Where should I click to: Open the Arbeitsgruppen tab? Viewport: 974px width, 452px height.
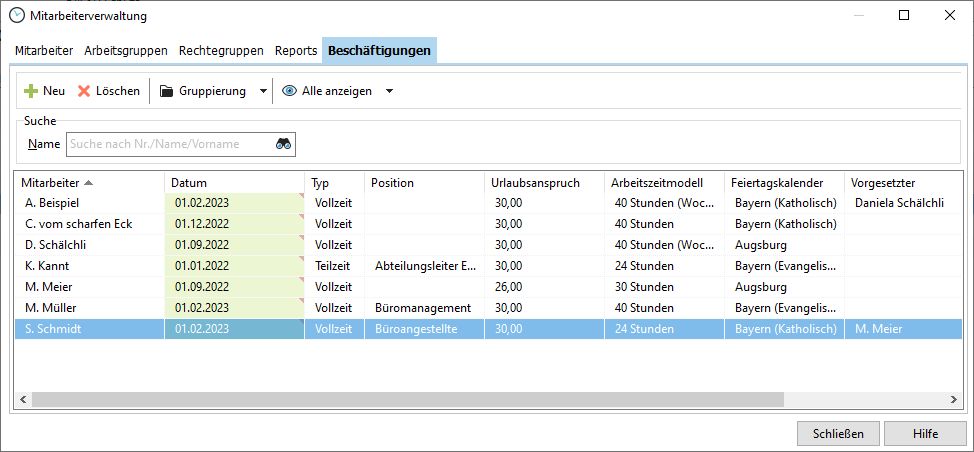click(127, 50)
